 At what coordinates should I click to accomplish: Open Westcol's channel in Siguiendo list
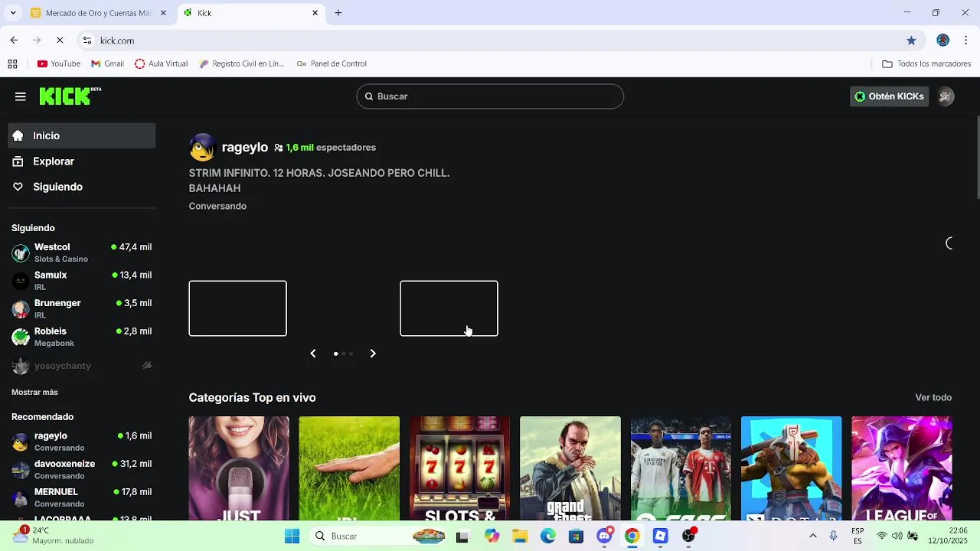click(82, 253)
